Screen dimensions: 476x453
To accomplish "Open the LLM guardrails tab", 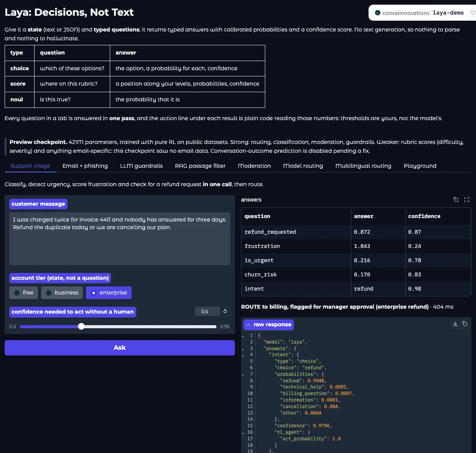I will click(x=141, y=166).
